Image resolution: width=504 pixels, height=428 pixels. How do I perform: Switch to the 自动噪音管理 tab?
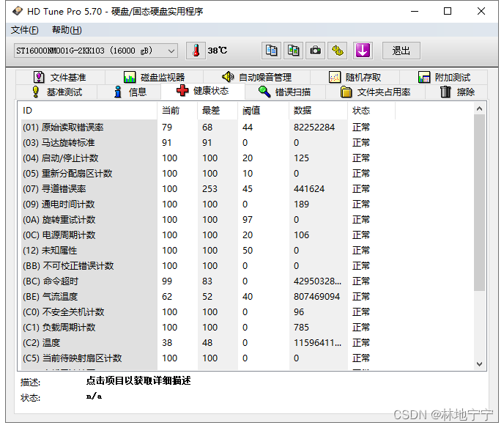point(256,77)
